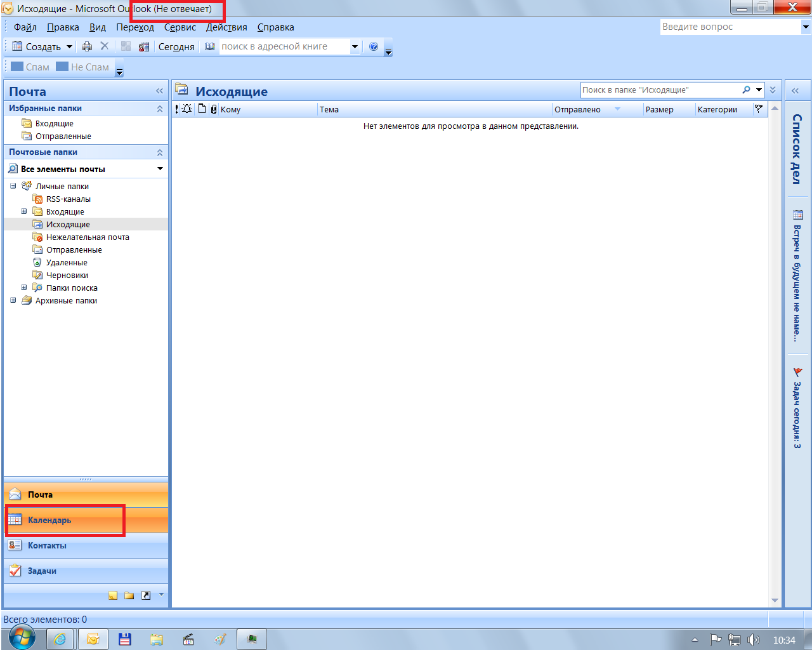Collapse the Избранные папки section
The width and height of the screenshot is (812, 650).
pos(160,109)
